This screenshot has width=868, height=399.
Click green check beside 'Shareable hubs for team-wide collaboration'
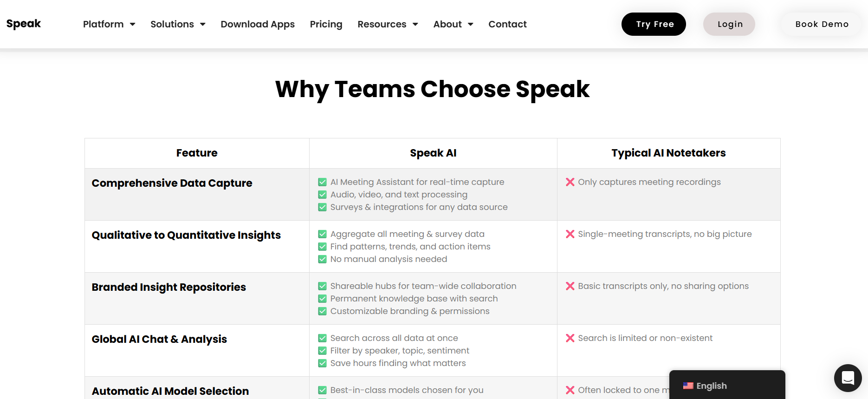click(x=322, y=286)
